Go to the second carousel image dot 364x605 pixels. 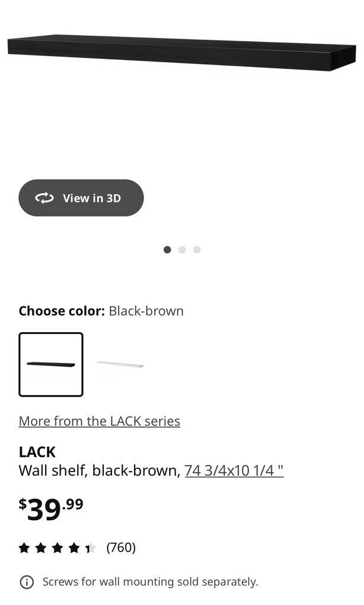click(x=182, y=250)
